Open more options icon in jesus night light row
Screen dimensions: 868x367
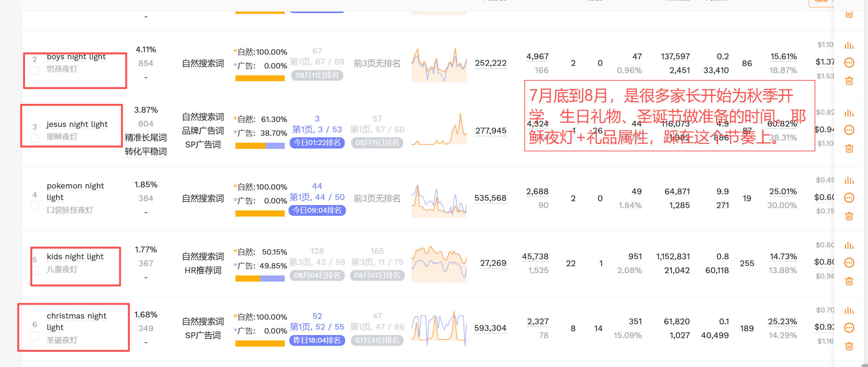pos(849,130)
